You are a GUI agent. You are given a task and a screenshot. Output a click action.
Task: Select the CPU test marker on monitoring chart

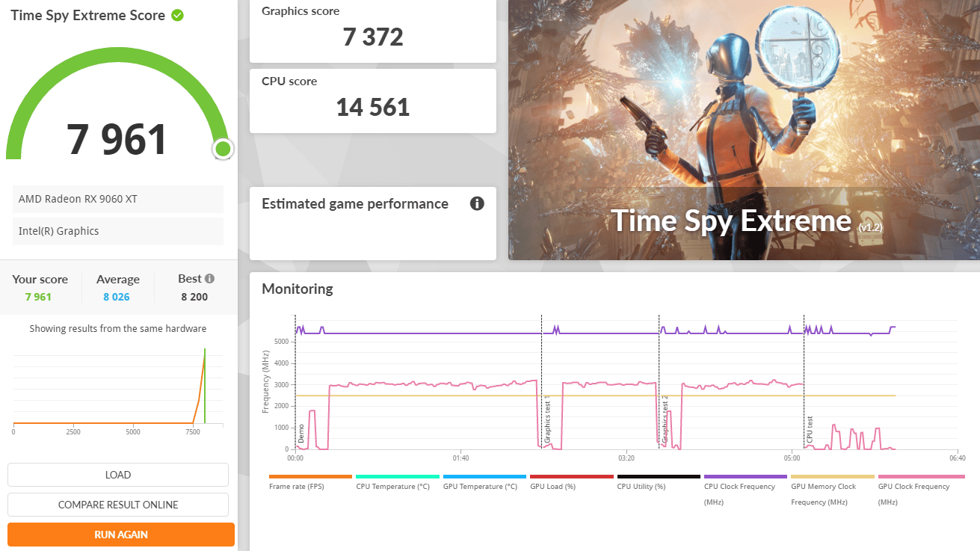(810, 431)
